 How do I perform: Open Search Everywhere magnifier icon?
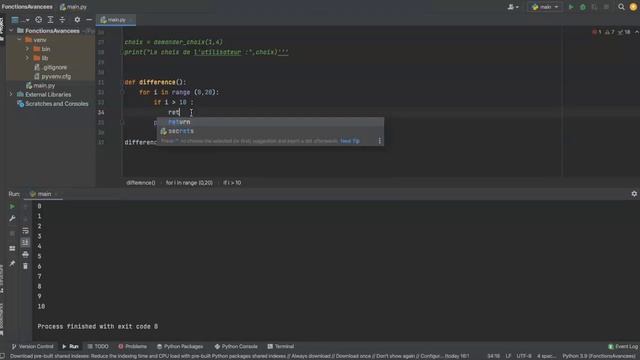[x=621, y=7]
